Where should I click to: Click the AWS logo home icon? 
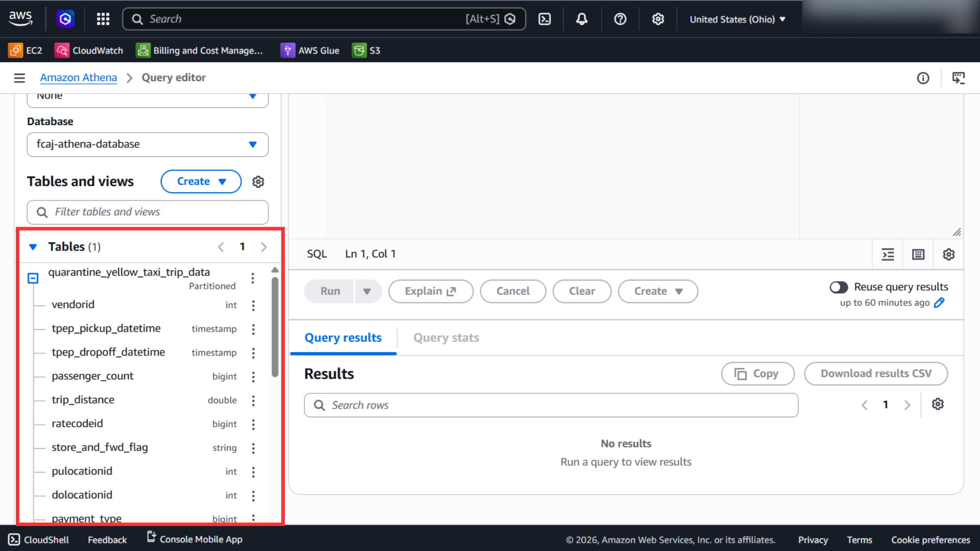[20, 18]
